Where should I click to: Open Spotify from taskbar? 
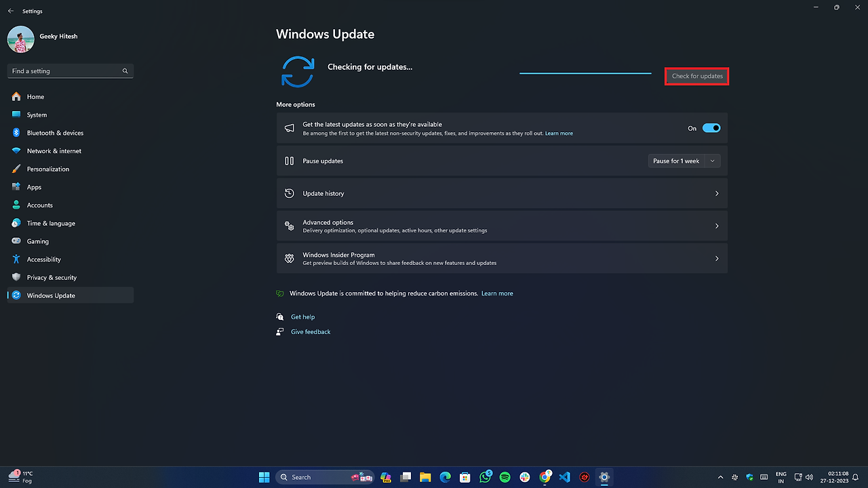505,477
